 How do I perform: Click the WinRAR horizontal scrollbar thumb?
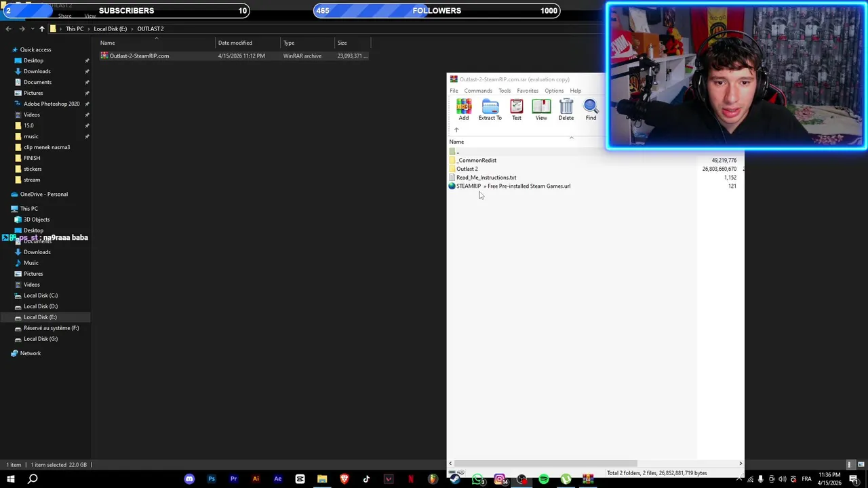546,464
